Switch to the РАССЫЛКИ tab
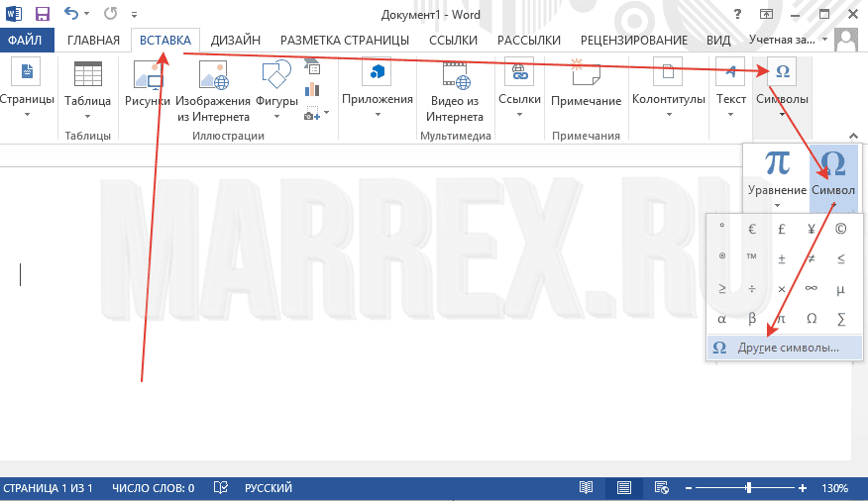The height and width of the screenshot is (501, 868). (529, 41)
